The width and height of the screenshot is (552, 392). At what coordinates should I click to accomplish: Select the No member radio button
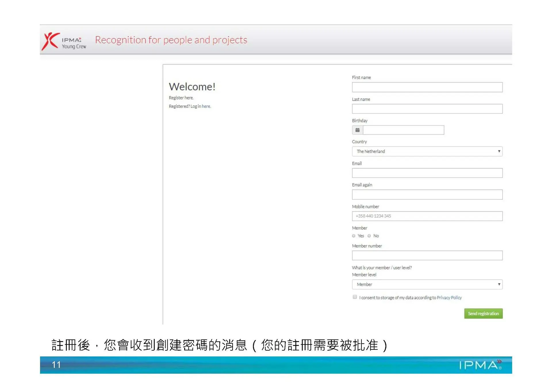point(369,236)
